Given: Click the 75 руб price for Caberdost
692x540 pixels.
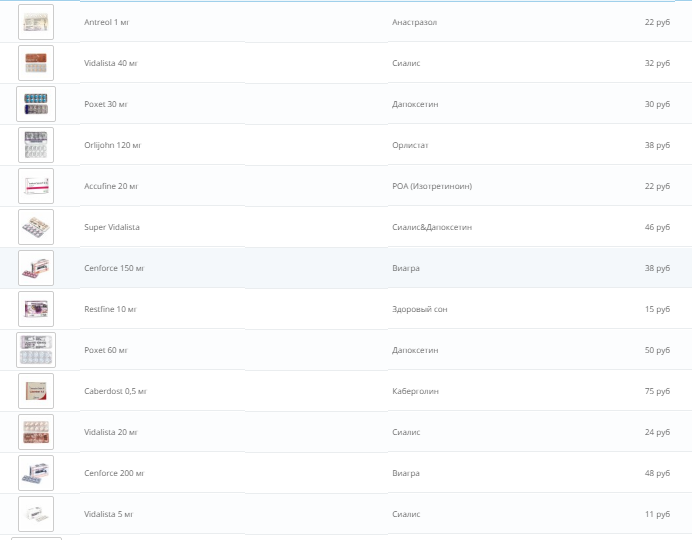Looking at the screenshot, I should 657,391.
